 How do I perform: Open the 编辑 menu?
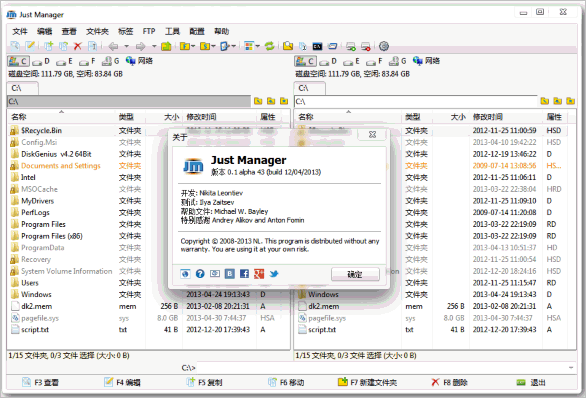point(44,31)
